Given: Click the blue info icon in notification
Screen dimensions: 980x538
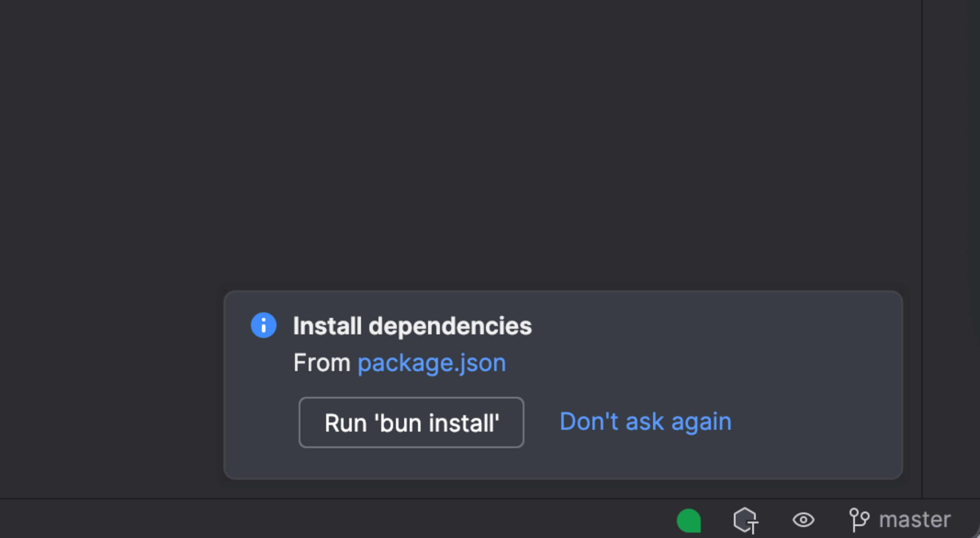Looking at the screenshot, I should [x=263, y=325].
